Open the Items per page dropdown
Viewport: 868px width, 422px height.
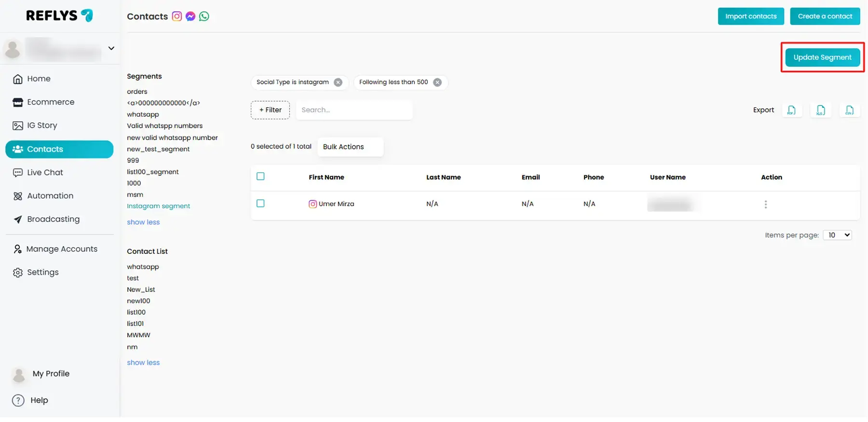[837, 235]
